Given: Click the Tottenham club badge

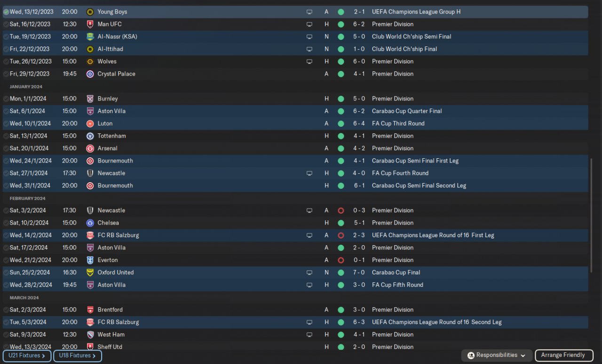Looking at the screenshot, I should (x=90, y=136).
